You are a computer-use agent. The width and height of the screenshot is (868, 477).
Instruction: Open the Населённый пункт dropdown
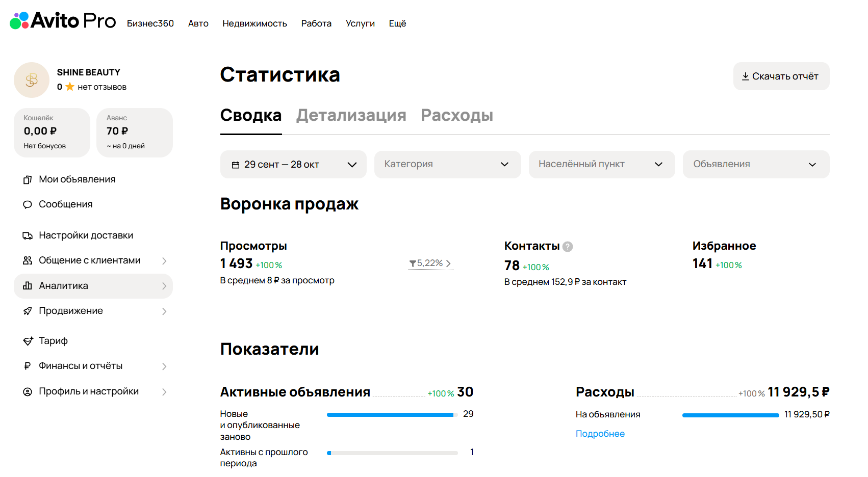pyautogui.click(x=602, y=164)
